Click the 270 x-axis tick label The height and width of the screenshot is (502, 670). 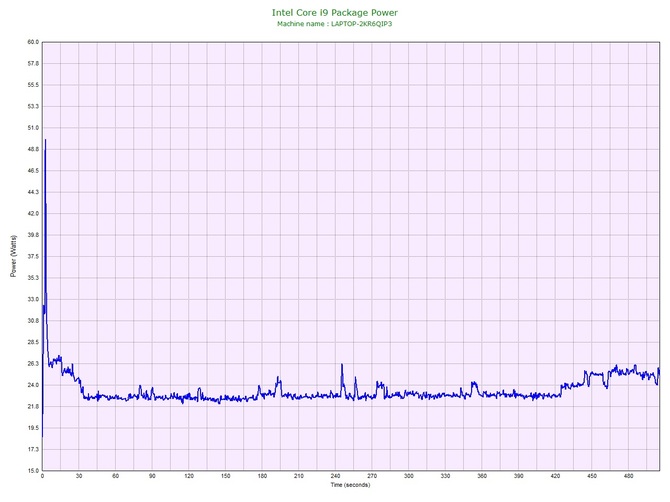[372, 476]
